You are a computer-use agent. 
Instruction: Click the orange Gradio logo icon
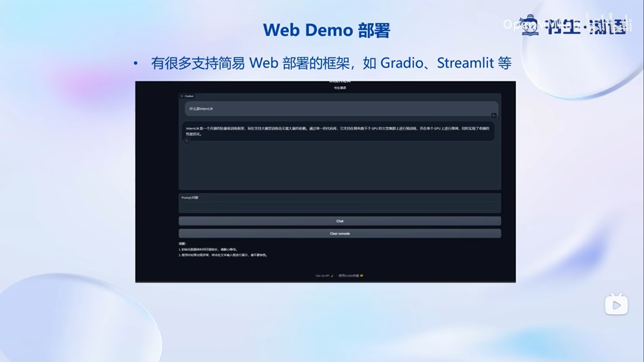(x=362, y=276)
